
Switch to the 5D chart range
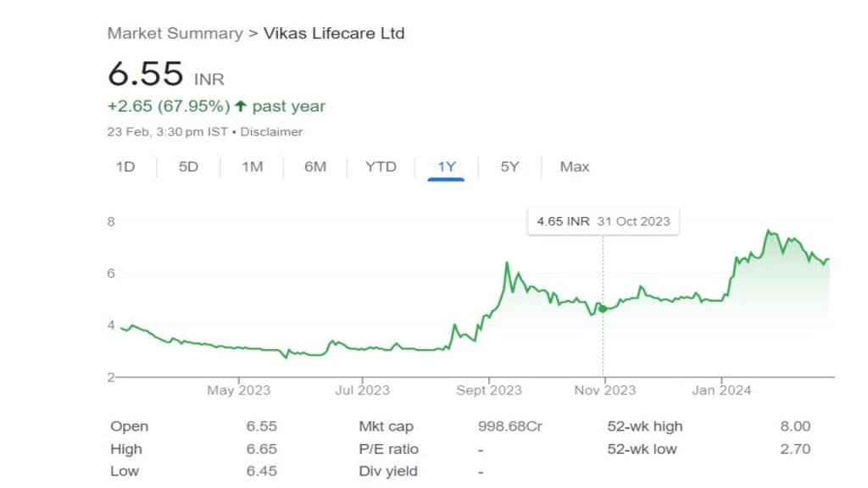click(188, 167)
